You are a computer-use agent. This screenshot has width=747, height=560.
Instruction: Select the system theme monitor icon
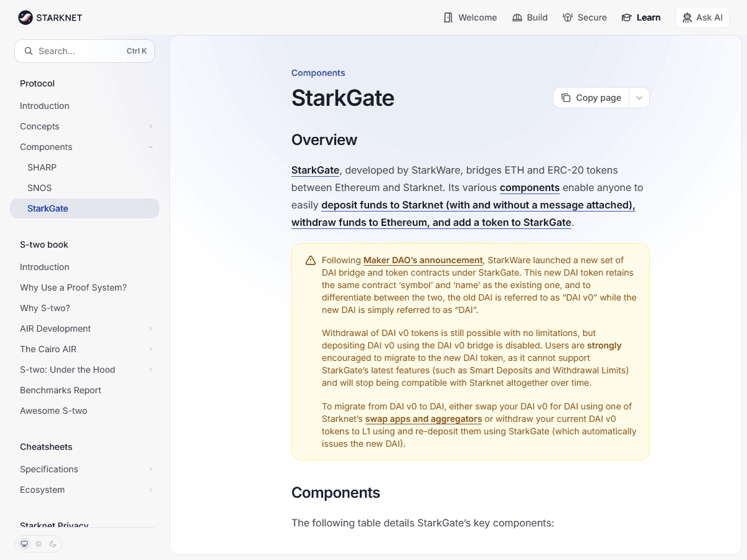coord(24,544)
